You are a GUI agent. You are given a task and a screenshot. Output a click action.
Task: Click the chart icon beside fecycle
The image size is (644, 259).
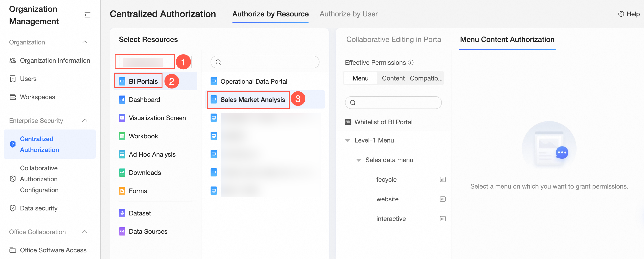442,179
